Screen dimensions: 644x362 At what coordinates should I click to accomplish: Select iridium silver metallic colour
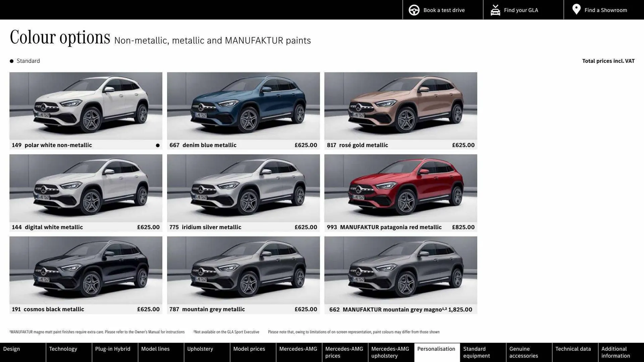pos(243,188)
